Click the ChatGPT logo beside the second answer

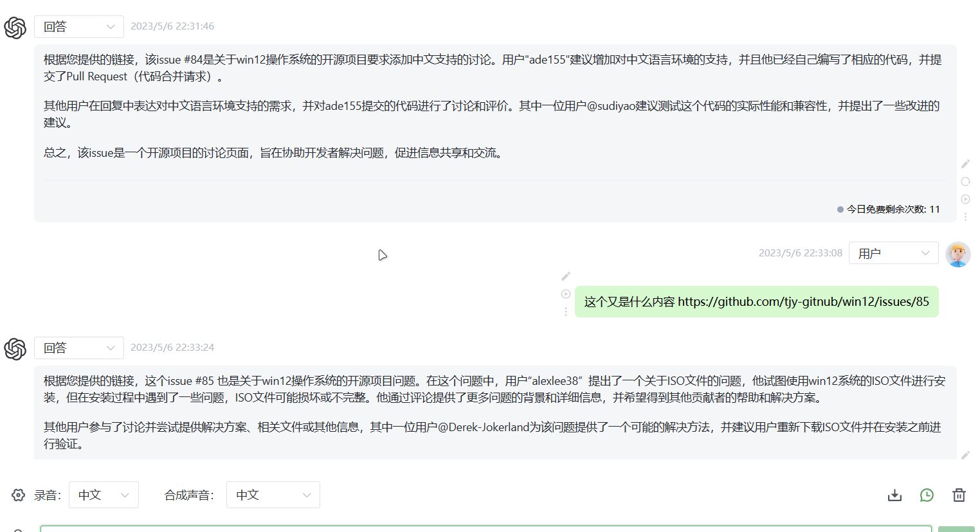pyautogui.click(x=15, y=348)
